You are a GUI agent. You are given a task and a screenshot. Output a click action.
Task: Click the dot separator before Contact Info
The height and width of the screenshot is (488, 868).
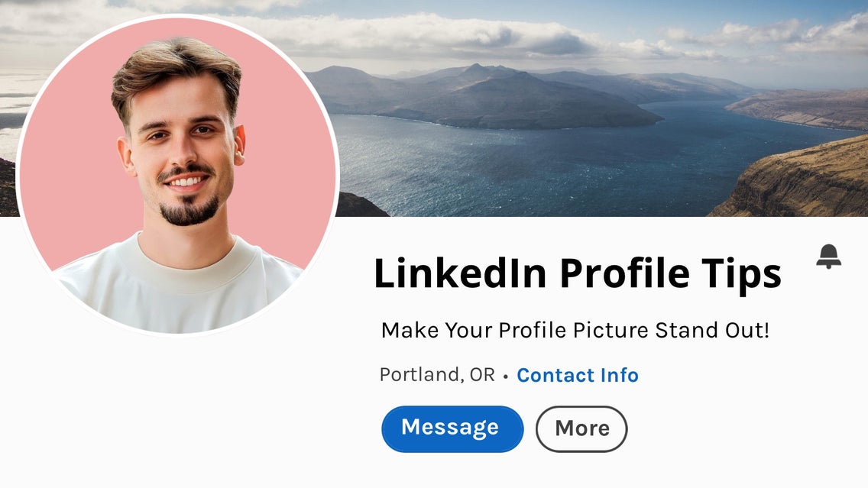pos(505,377)
